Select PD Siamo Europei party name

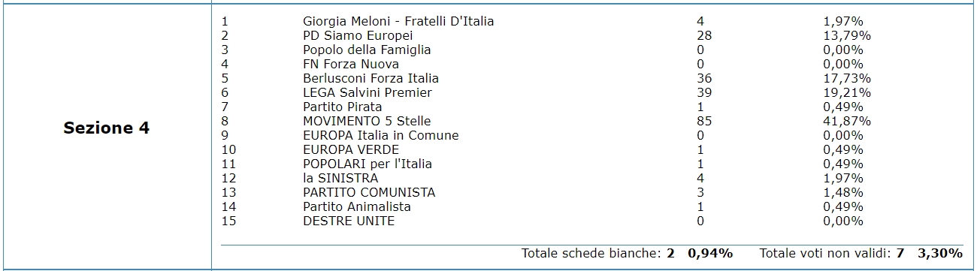358,35
